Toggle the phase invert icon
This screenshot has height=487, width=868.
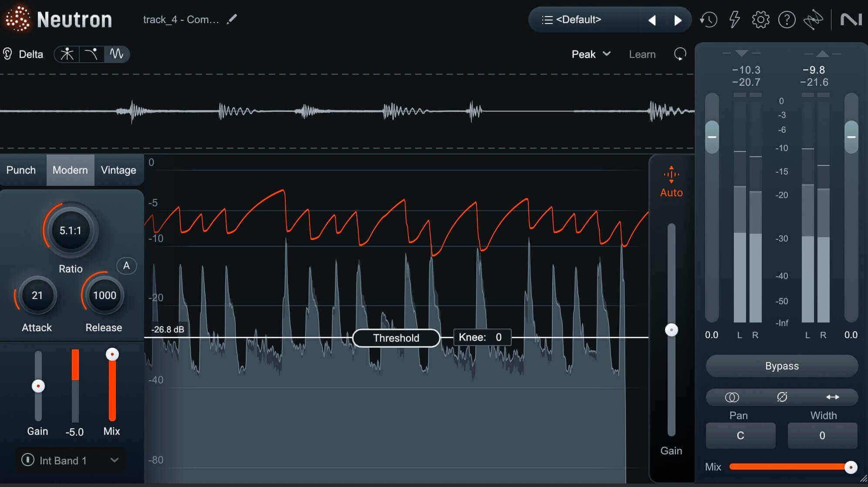click(x=782, y=397)
